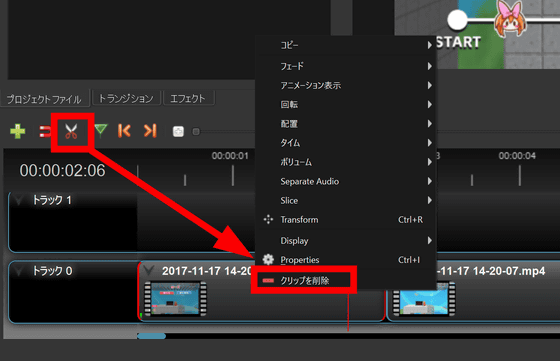Toggle the red magnet snapping tool

(x=45, y=131)
